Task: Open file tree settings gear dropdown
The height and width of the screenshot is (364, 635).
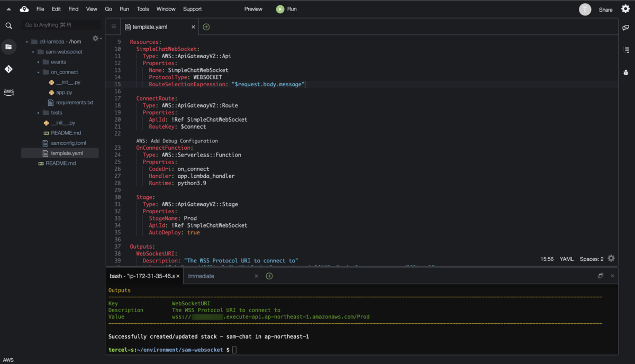Action: pos(96,38)
